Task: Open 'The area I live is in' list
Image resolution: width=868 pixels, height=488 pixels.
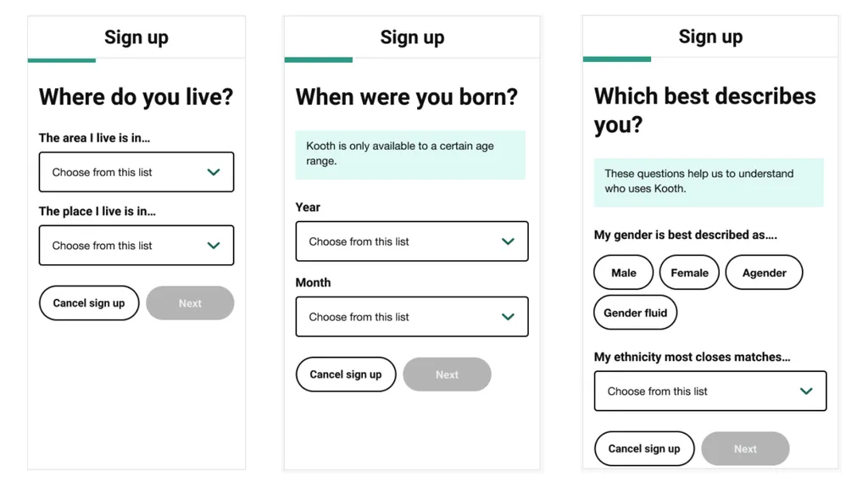Action: [136, 172]
